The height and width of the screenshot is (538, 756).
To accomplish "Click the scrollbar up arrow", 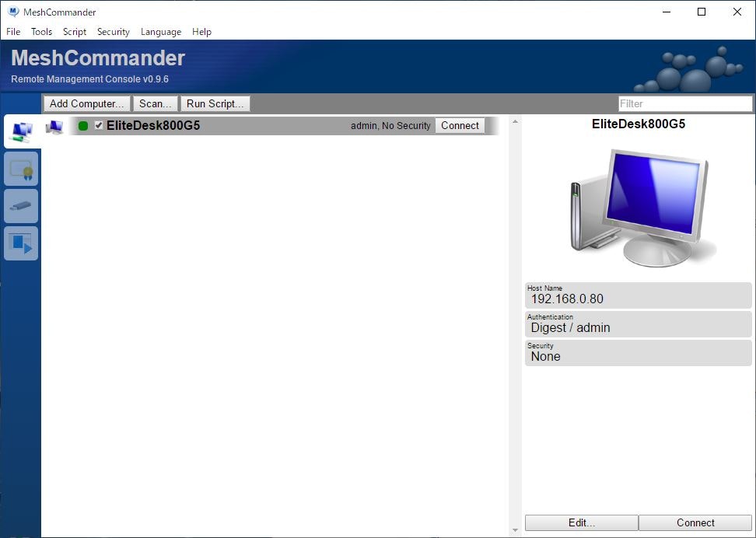I will click(515, 121).
